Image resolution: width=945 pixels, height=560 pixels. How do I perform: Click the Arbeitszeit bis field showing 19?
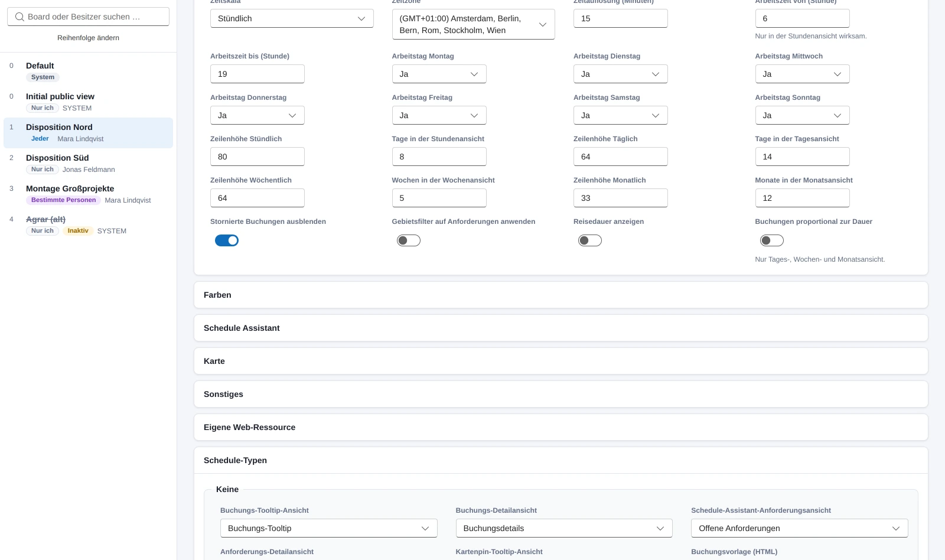(258, 74)
